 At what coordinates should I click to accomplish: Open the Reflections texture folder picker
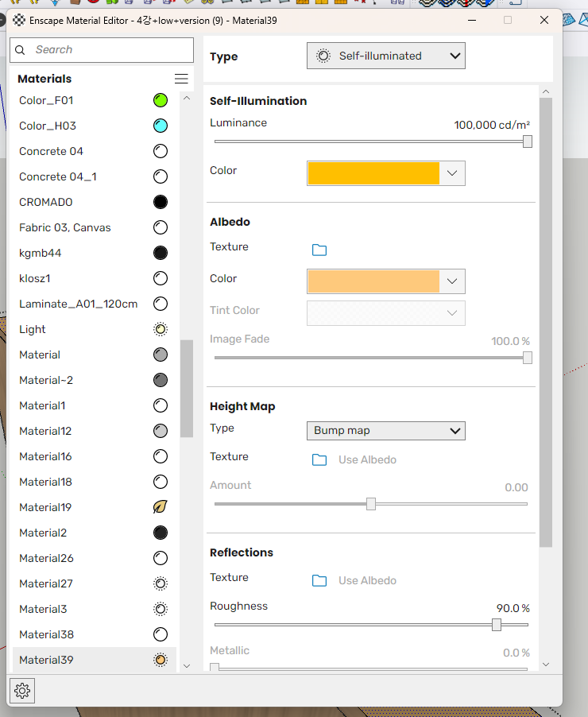[319, 580]
